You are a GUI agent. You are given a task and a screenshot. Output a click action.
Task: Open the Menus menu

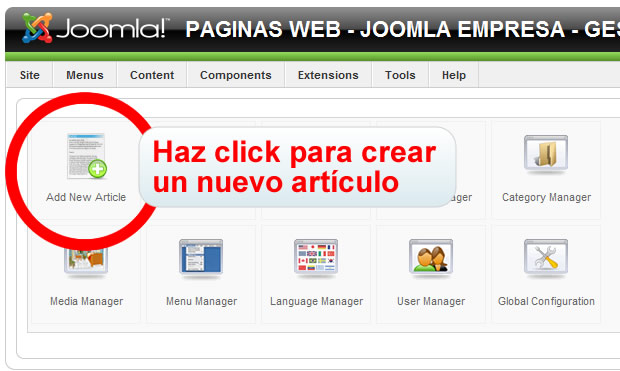pos(85,75)
